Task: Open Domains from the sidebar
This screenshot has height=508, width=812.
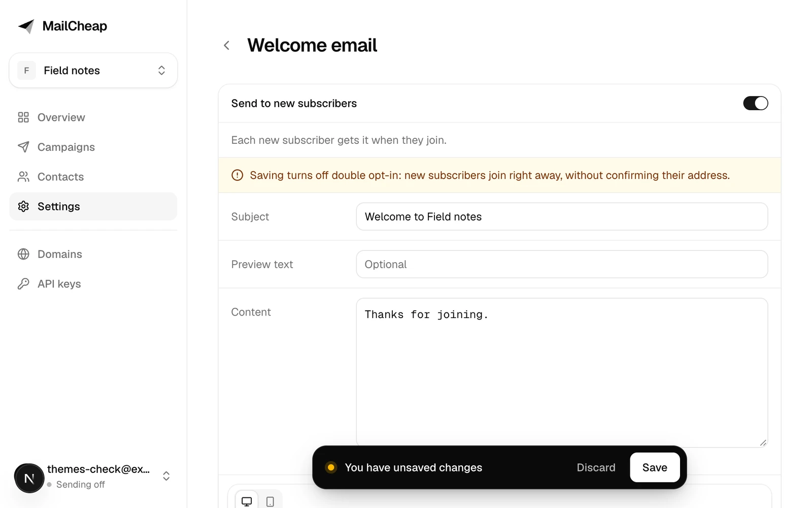Action: 93,254
